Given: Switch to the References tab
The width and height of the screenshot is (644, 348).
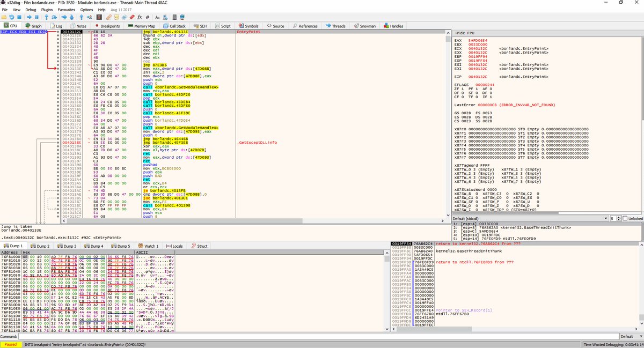Looking at the screenshot, I should point(305,26).
